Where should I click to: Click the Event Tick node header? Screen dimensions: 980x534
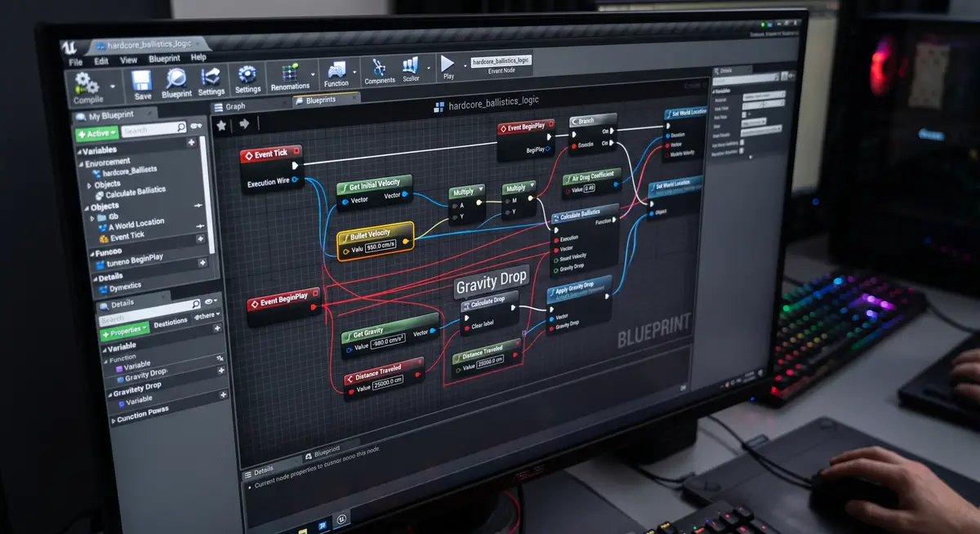coord(270,154)
